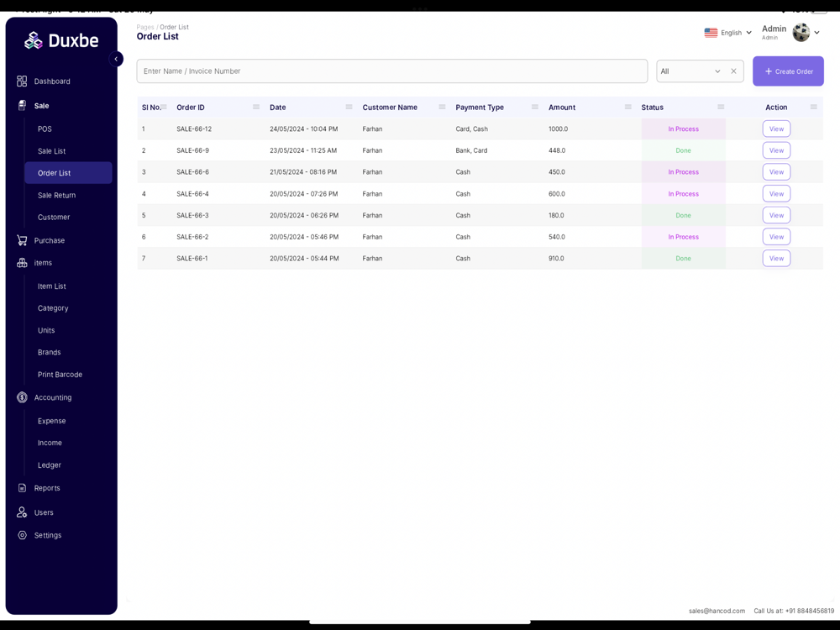This screenshot has height=630, width=840.
Task: Open Amount column menu icon
Action: tap(627, 108)
